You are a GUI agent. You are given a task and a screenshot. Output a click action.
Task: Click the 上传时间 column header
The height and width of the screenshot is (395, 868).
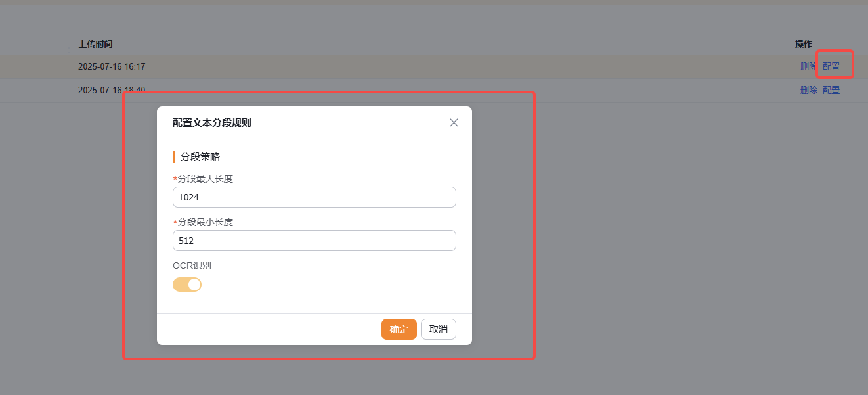tap(95, 44)
